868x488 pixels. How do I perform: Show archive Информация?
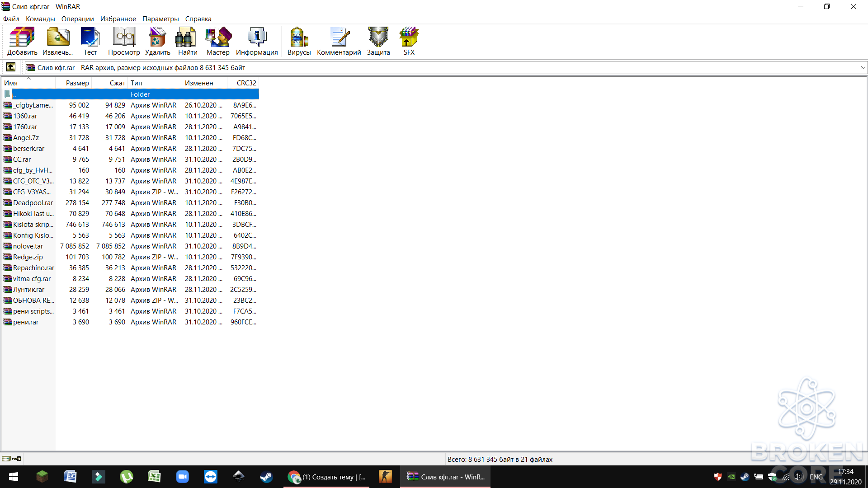257,41
